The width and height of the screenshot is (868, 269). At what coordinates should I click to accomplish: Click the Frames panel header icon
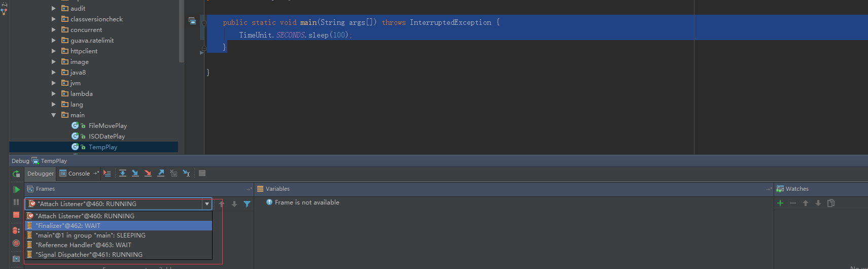[x=30, y=189]
